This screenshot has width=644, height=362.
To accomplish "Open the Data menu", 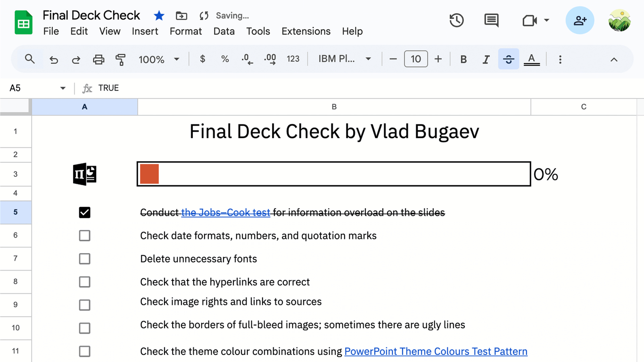I will (224, 31).
